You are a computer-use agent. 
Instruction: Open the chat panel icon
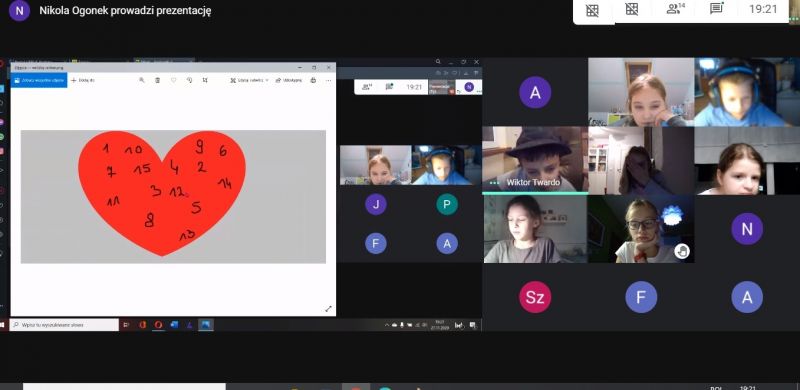[x=716, y=9]
